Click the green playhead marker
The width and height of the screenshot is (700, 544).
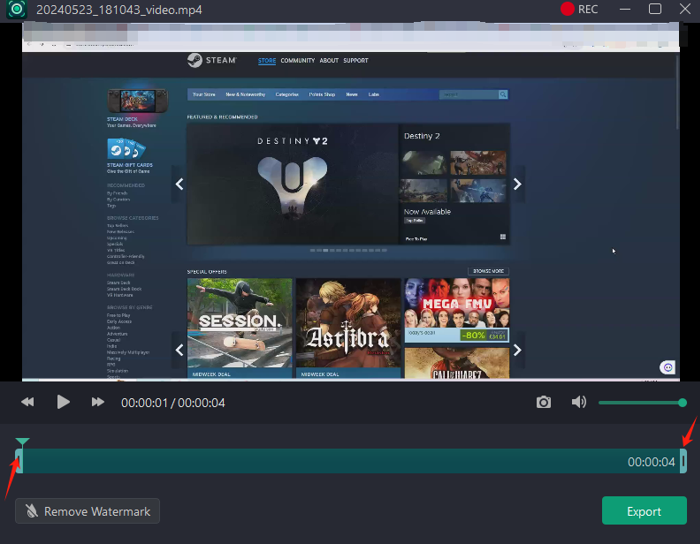click(22, 442)
